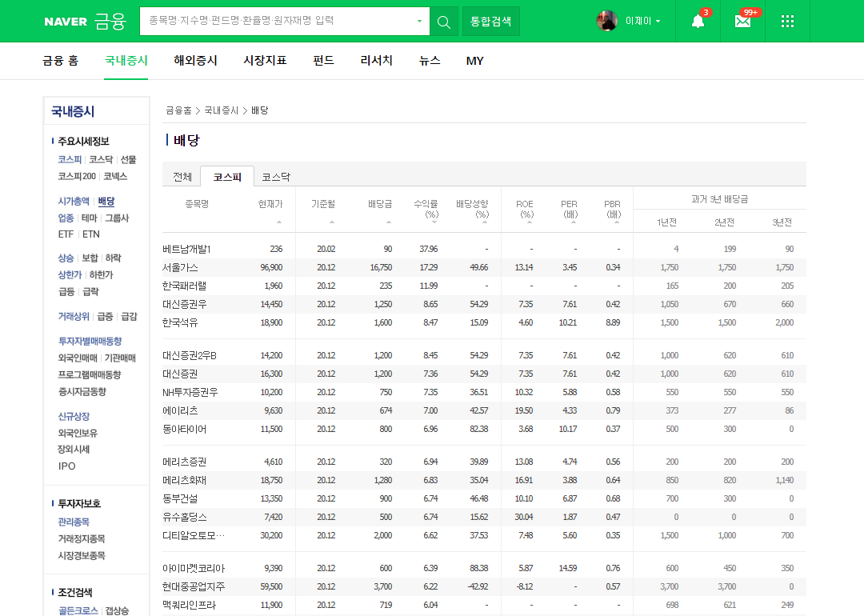Open sidebar 배당 link

coord(106,201)
